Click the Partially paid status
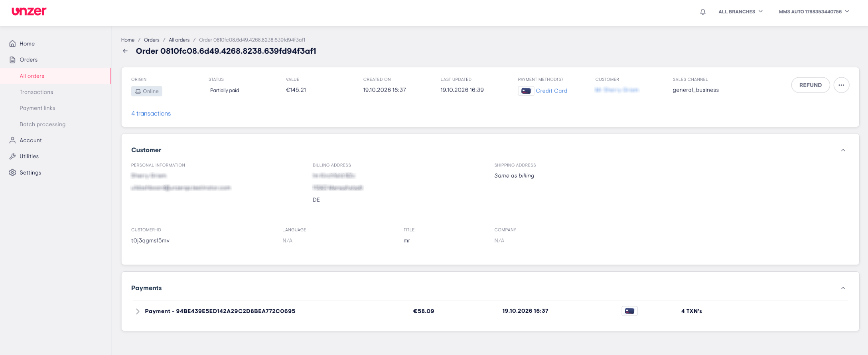The image size is (868, 355). pyautogui.click(x=225, y=90)
